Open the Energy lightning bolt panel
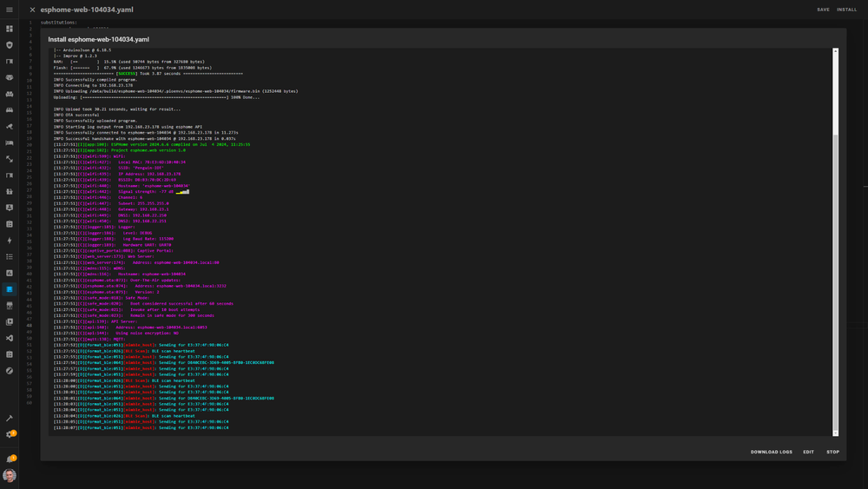Screen dimensions: 868x489 (10, 241)
